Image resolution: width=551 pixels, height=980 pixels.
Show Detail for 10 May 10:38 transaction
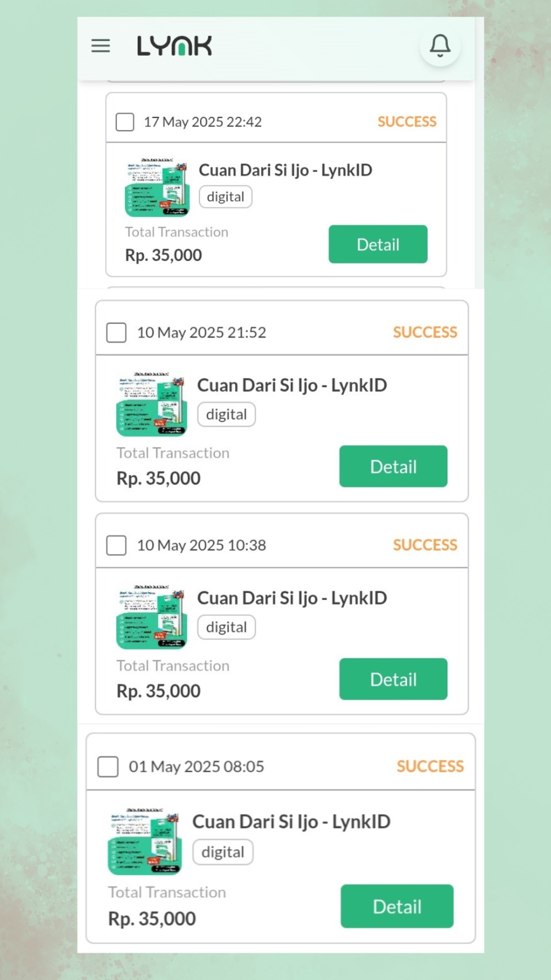393,679
